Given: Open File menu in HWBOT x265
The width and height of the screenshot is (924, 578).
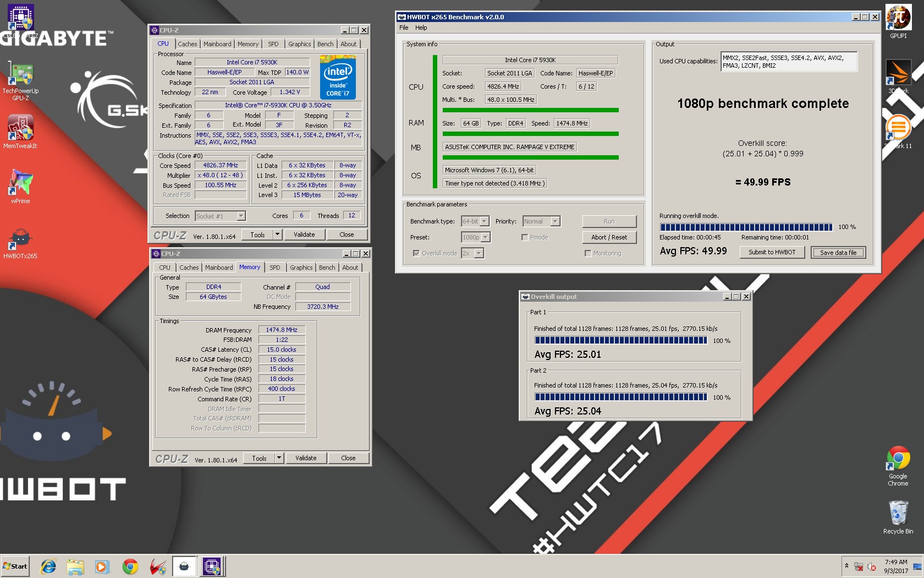Looking at the screenshot, I should click(404, 28).
